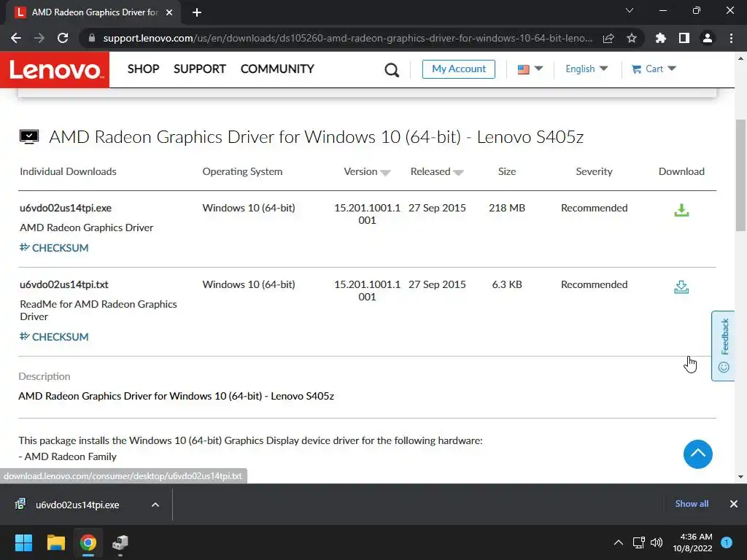Go forward to the next page
This screenshot has height=560, width=747.
click(39, 38)
